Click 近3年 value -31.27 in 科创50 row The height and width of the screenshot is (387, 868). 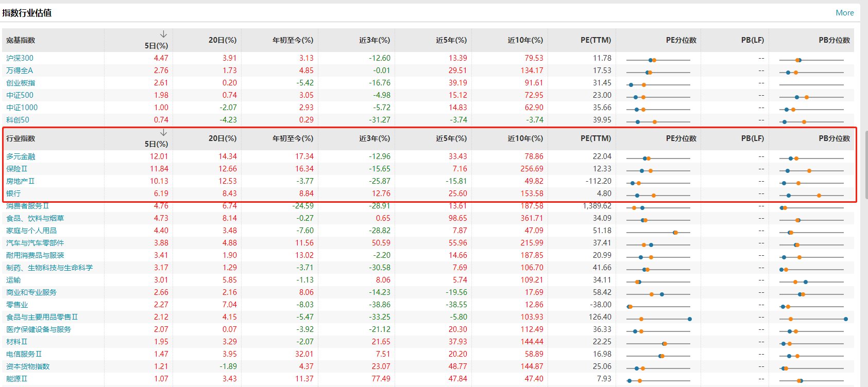(380, 120)
